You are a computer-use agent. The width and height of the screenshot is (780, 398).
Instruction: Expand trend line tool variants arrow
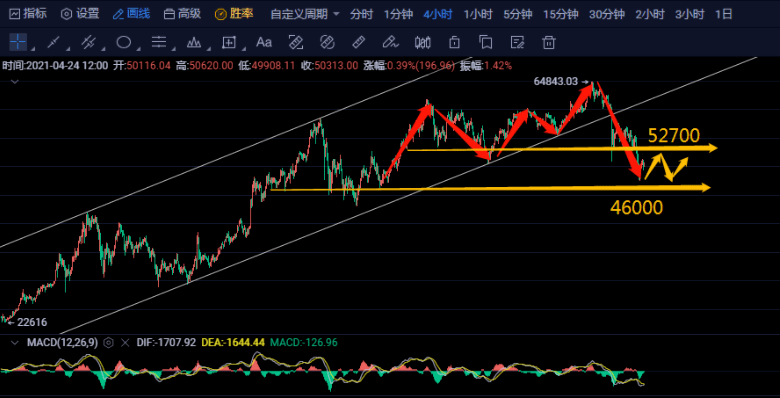click(68, 49)
